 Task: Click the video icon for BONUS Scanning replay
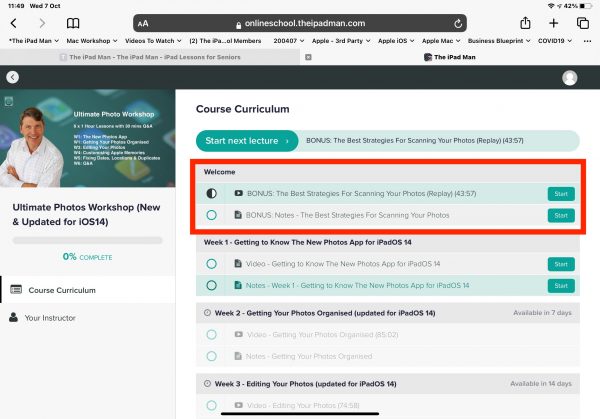[238, 193]
